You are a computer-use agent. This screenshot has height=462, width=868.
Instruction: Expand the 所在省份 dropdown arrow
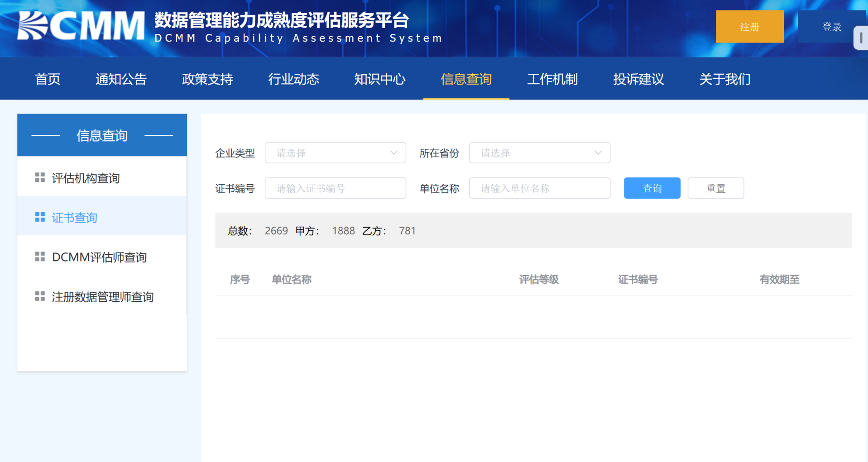coord(598,153)
